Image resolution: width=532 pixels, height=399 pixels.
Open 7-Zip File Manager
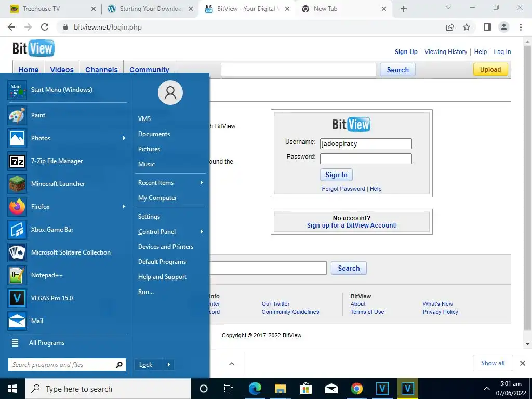tap(66, 161)
